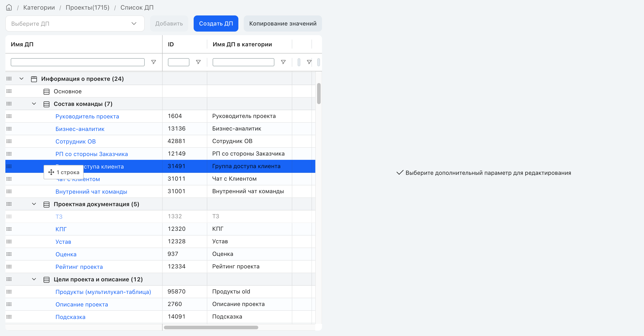This screenshot has height=336, width=644.
Task: Click the Проектная документация section icon
Action: (x=47, y=204)
